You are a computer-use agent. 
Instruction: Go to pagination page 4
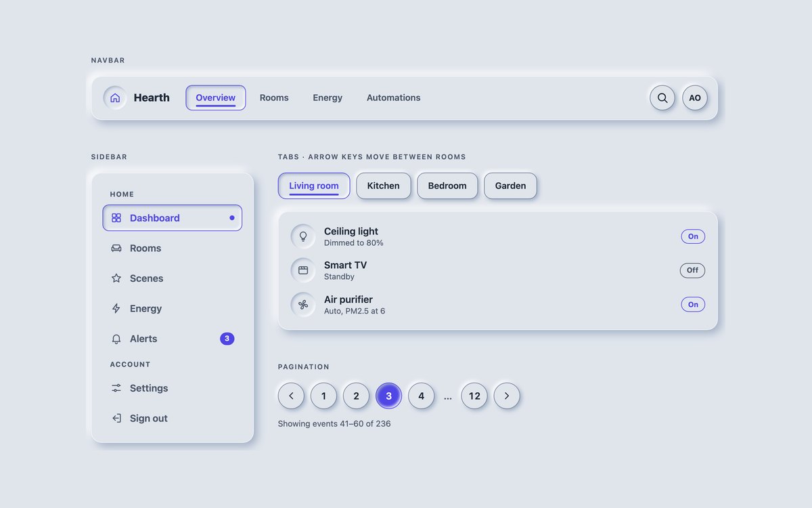tap(421, 396)
